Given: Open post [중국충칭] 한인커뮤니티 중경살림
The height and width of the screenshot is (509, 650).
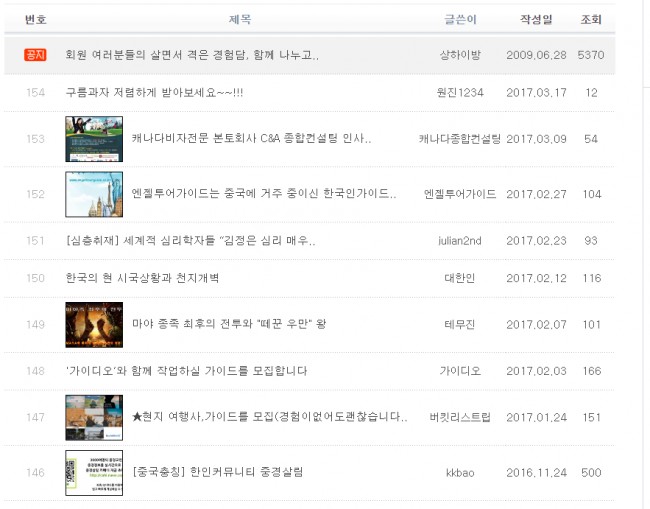Looking at the screenshot, I should click(218, 472).
